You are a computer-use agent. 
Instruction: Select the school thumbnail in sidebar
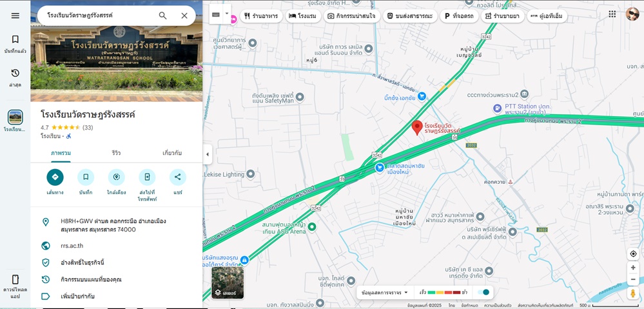(x=15, y=117)
